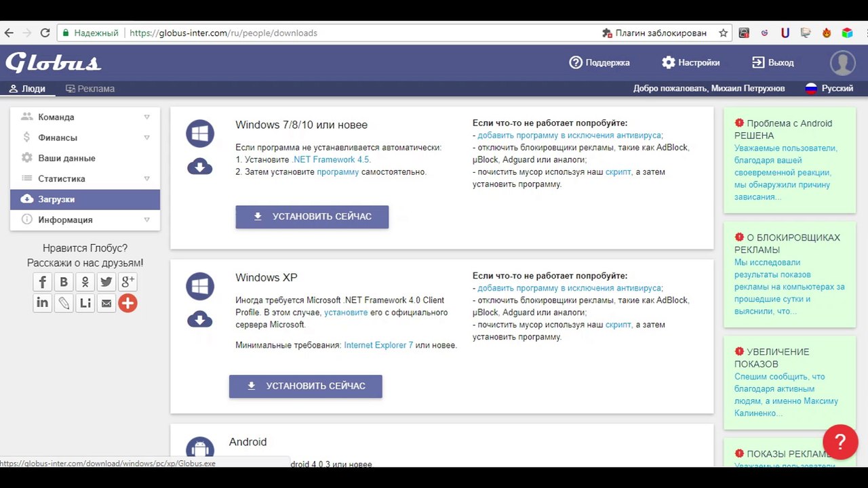Open Ваши данные in the sidebar
868x488 pixels.
[85, 158]
